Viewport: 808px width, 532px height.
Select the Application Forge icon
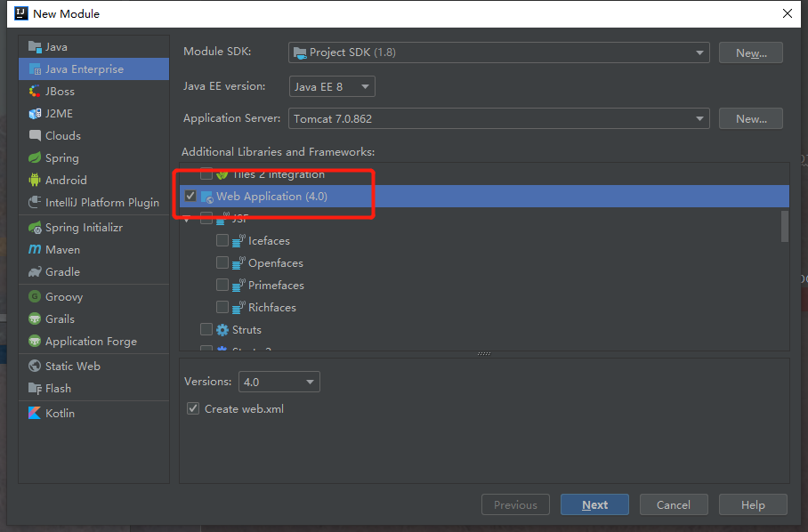point(35,341)
